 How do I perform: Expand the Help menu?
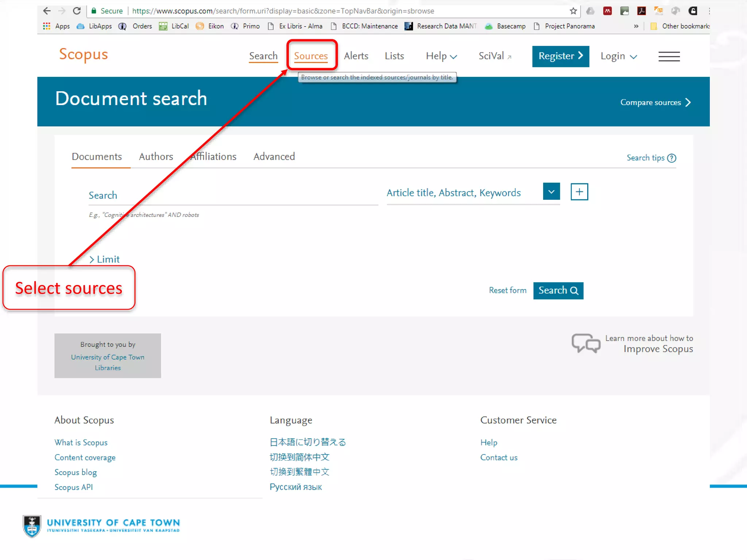click(441, 56)
